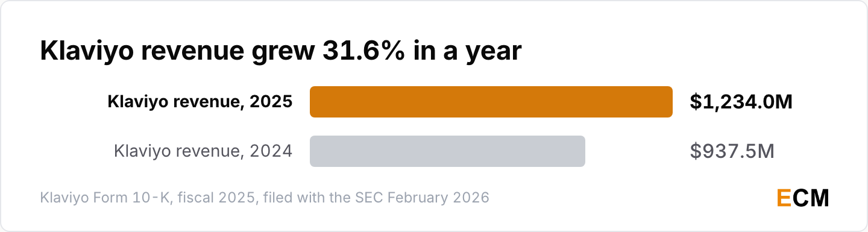Click the right end of gray bar

coord(580,151)
